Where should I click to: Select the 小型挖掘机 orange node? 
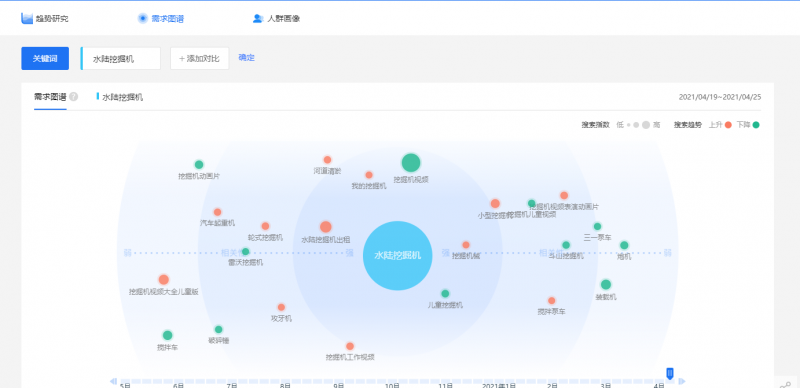click(495, 204)
